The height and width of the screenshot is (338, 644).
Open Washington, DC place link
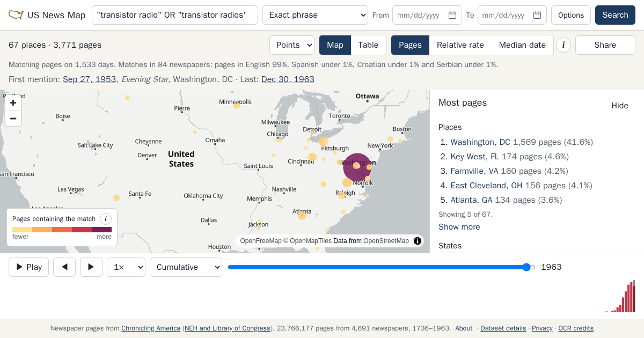480,142
